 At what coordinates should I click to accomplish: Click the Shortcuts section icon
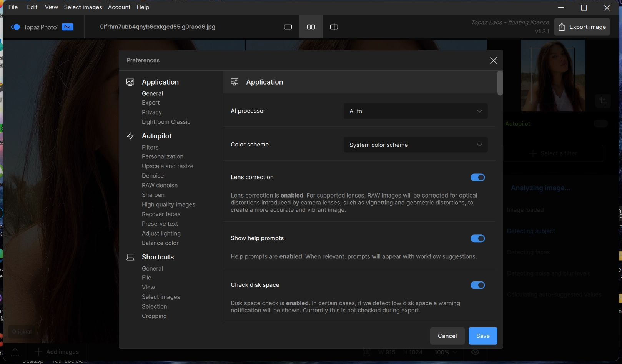[130, 257]
